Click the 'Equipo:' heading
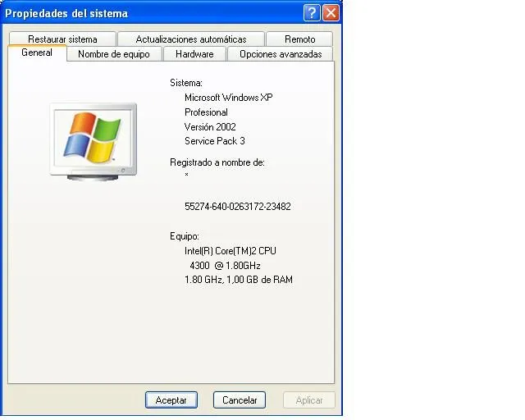This screenshot has height=420, width=525. 185,236
